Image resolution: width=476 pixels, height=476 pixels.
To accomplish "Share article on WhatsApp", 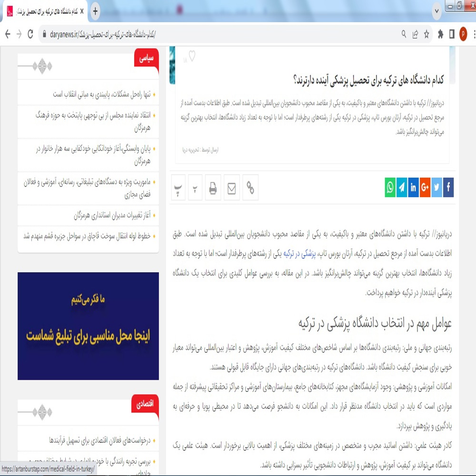I will 390,188.
